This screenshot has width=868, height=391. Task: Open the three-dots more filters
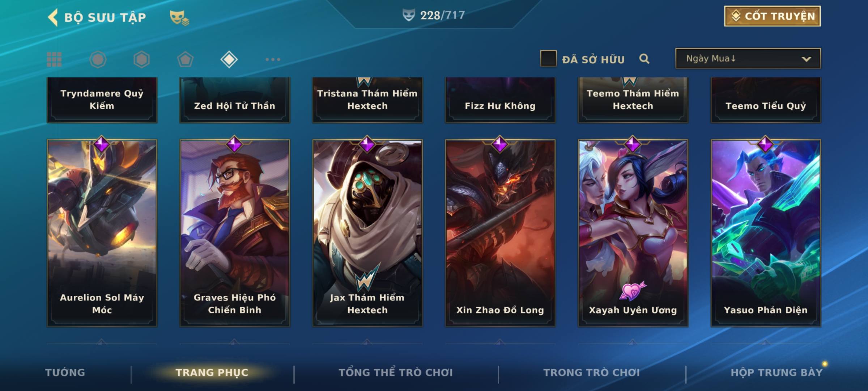click(273, 59)
